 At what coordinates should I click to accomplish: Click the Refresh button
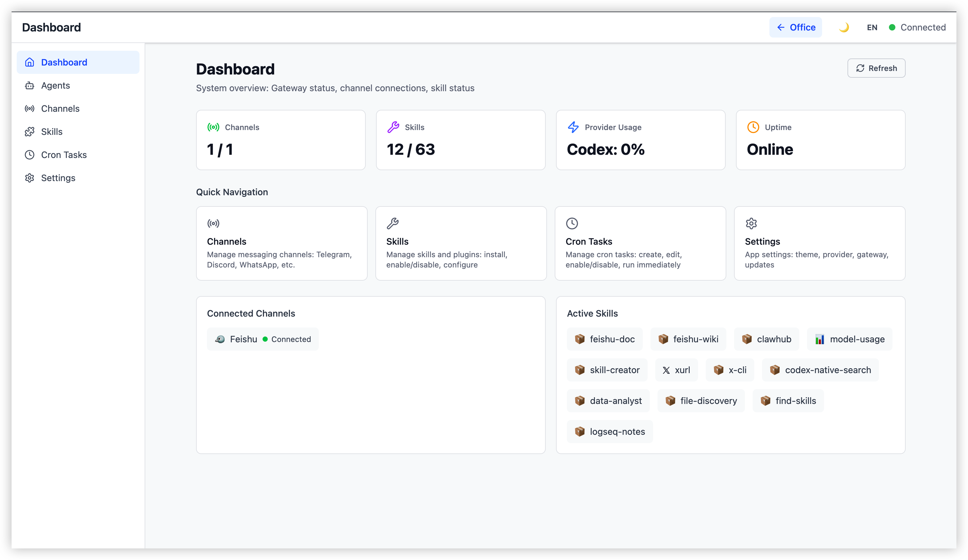click(x=876, y=68)
